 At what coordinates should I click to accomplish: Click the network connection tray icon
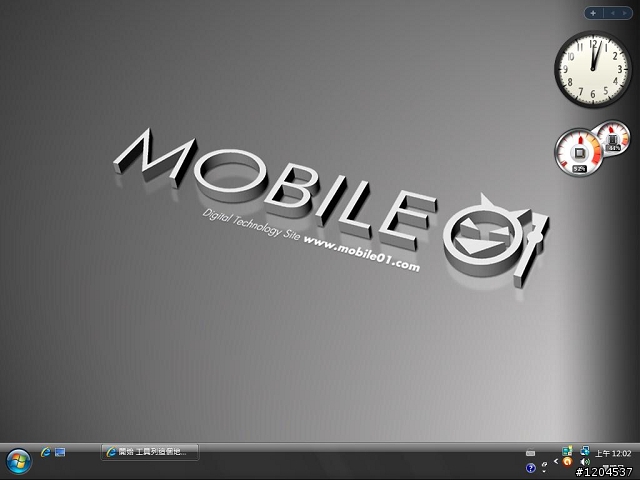pyautogui.click(x=585, y=451)
